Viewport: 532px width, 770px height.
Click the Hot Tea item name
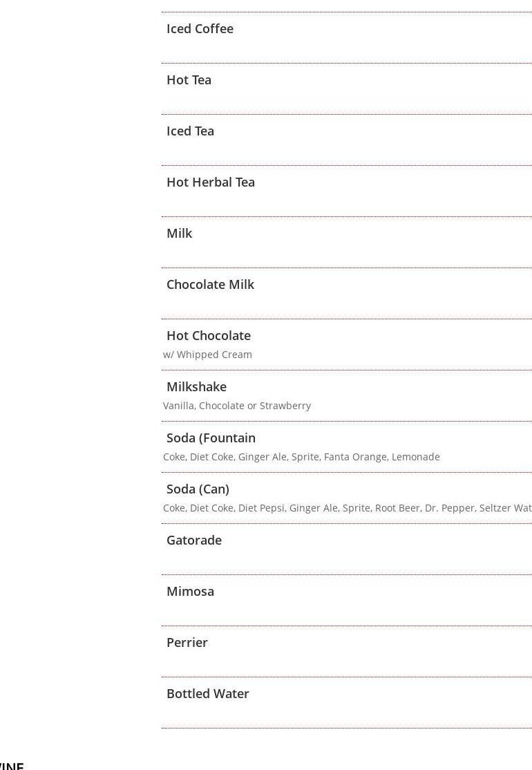pyautogui.click(x=189, y=80)
